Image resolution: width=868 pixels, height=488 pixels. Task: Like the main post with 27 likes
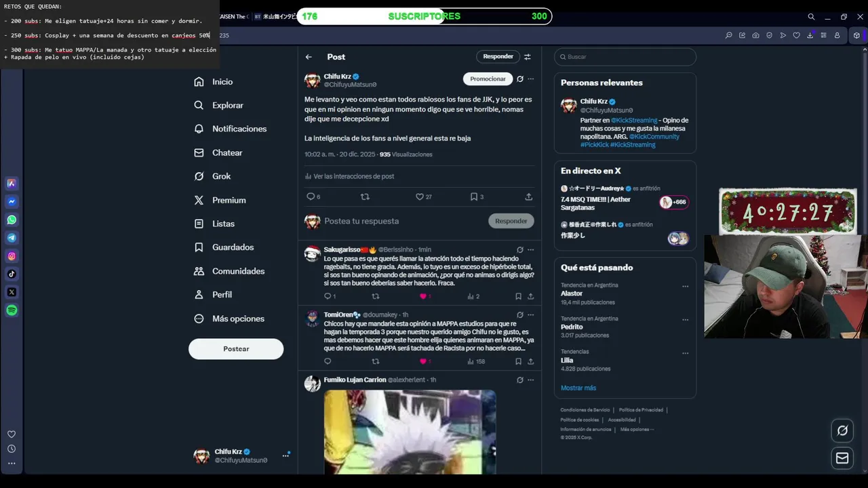click(424, 197)
